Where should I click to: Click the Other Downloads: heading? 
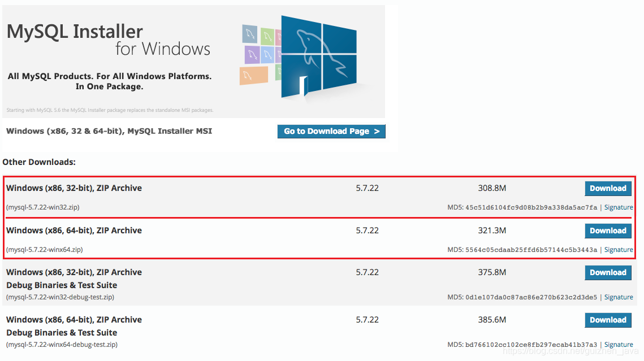tap(39, 162)
